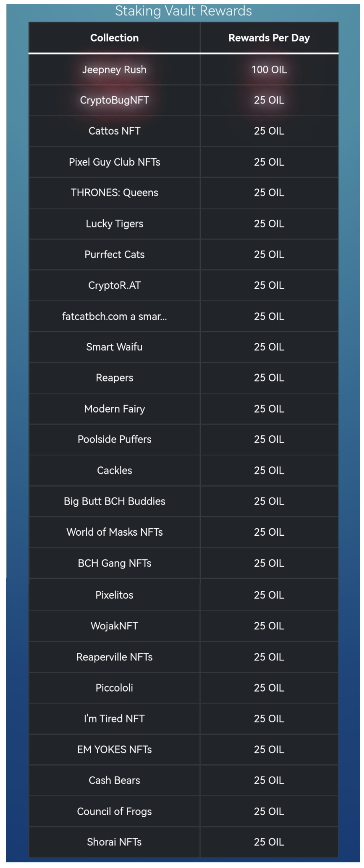364x868 pixels.
Task: Select Council of Frogs collection
Action: [114, 811]
